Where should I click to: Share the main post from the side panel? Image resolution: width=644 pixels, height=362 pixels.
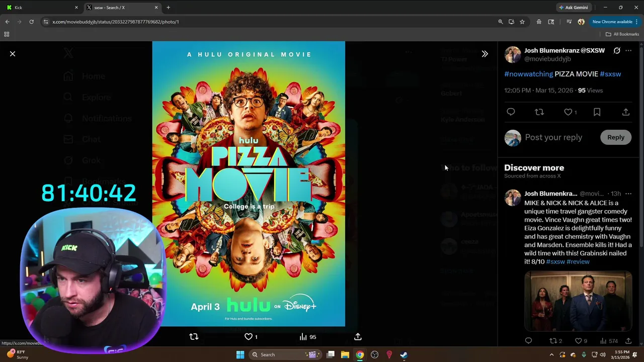click(x=626, y=112)
